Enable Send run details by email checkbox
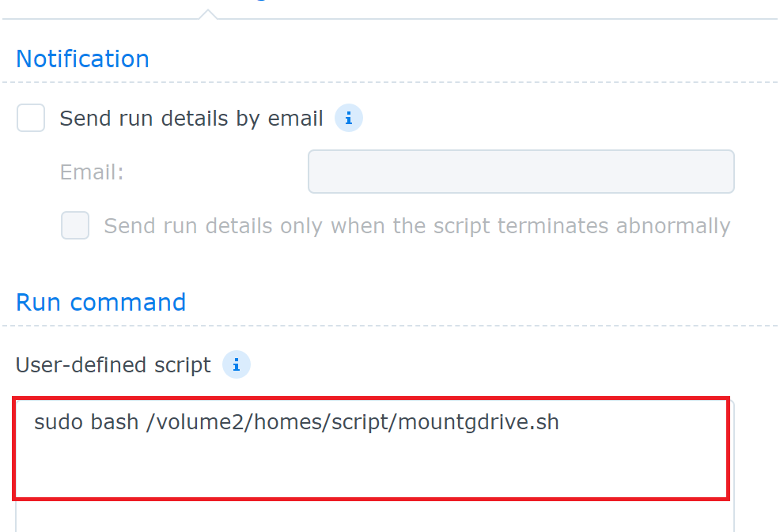Viewport: 780px width, 532px height. point(31,118)
